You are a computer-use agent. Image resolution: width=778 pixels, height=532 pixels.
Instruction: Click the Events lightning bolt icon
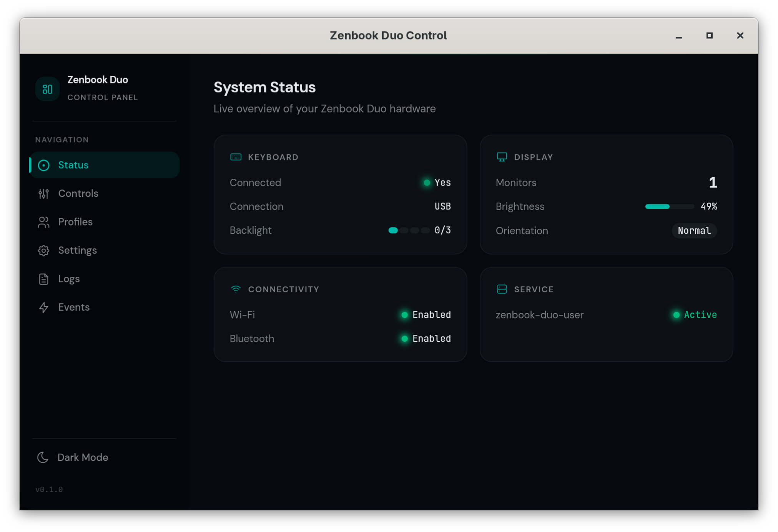click(44, 308)
